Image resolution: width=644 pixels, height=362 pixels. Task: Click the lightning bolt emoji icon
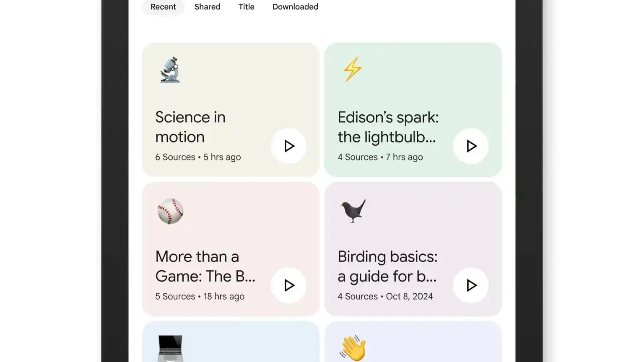[x=353, y=70]
